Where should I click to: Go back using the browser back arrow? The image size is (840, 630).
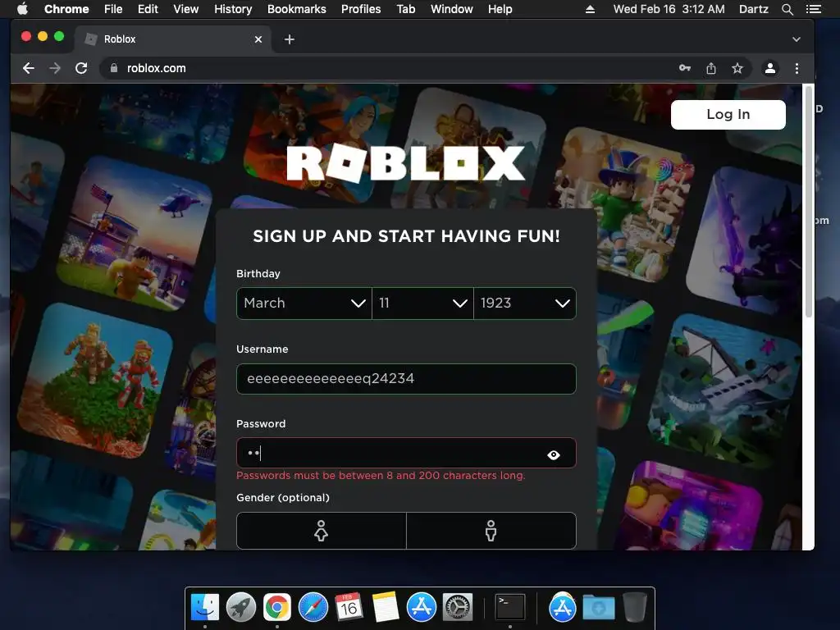click(29, 68)
